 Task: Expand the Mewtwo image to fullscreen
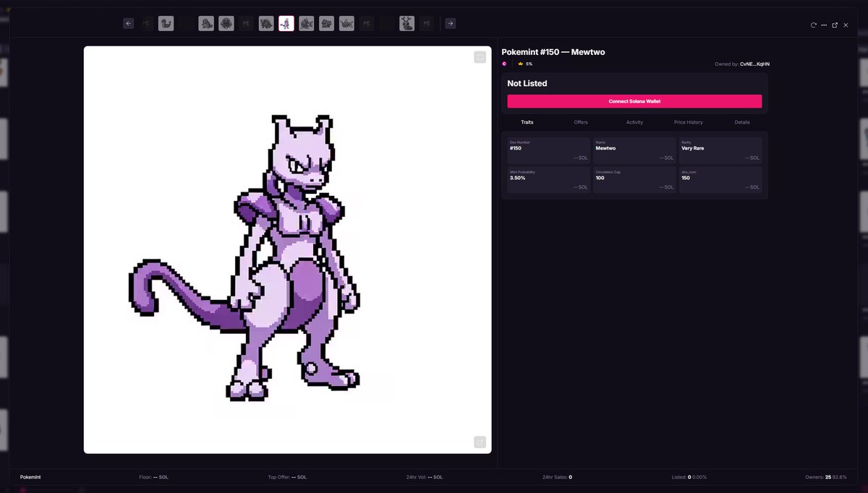pyautogui.click(x=480, y=57)
